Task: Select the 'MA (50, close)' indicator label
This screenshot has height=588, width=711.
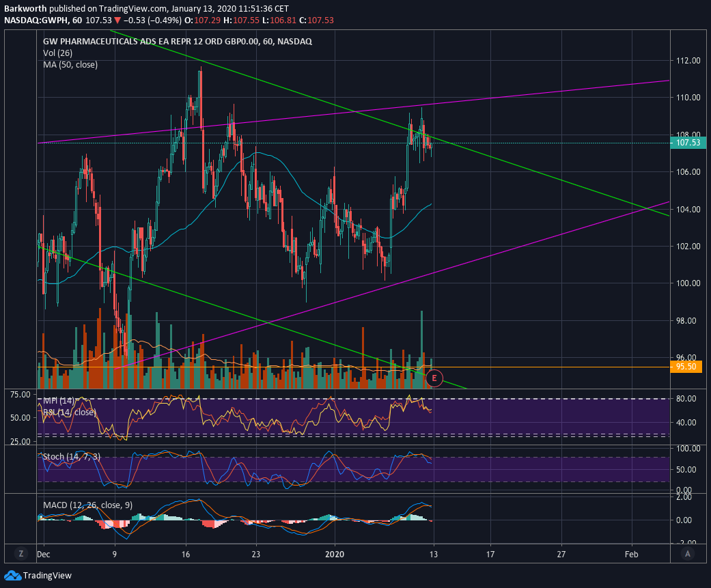Action: tap(70, 65)
